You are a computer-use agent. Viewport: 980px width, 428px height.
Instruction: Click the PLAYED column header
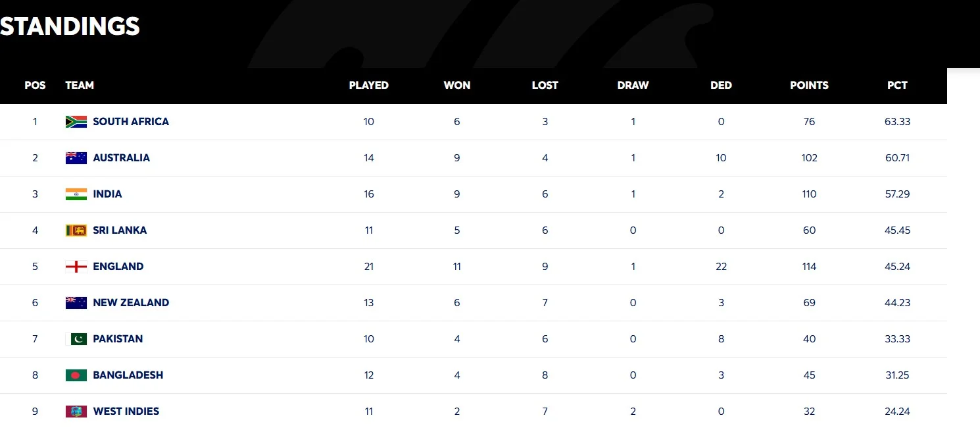tap(369, 86)
